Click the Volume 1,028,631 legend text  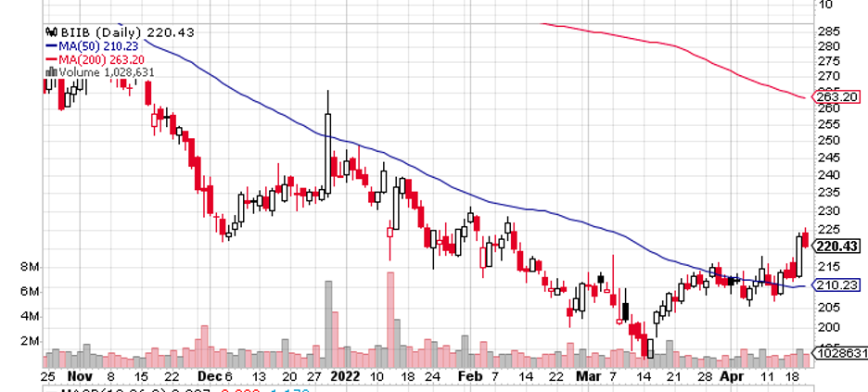pos(107,72)
